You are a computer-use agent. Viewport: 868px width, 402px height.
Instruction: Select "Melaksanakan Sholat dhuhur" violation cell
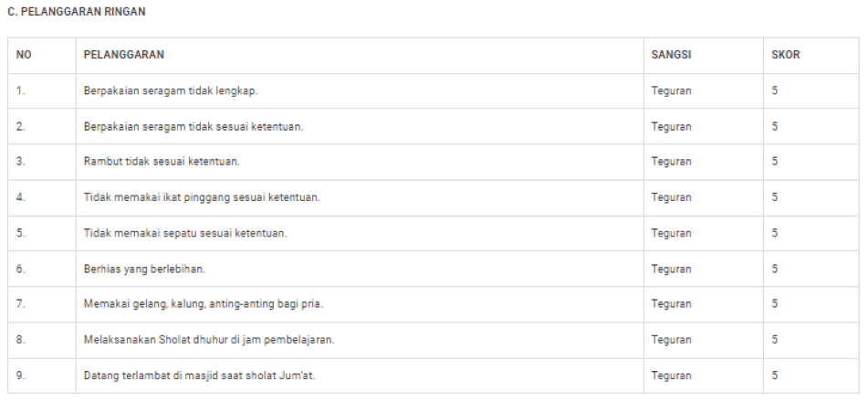[208, 340]
